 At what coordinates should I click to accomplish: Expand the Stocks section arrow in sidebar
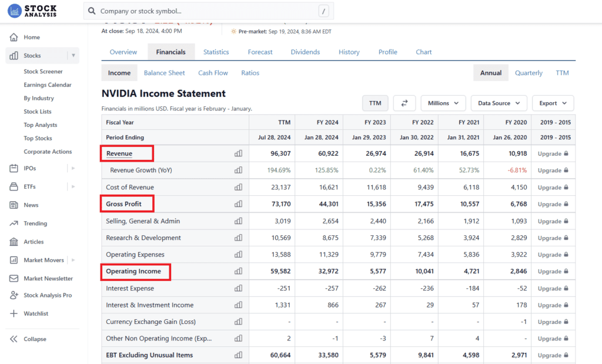(73, 56)
